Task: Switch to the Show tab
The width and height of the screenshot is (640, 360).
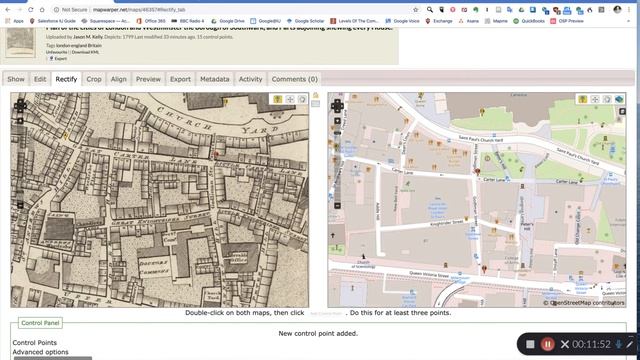Action: tap(16, 79)
